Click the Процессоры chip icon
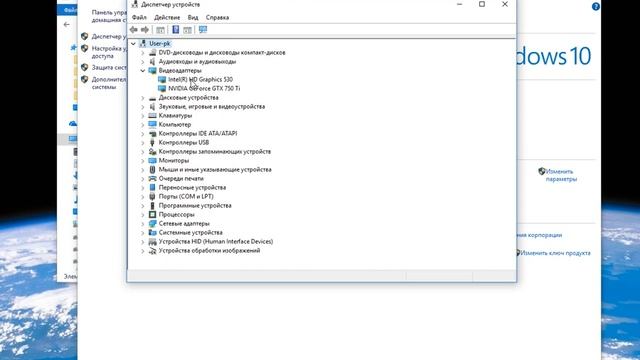Viewport: 640px width, 360px height. click(x=152, y=214)
